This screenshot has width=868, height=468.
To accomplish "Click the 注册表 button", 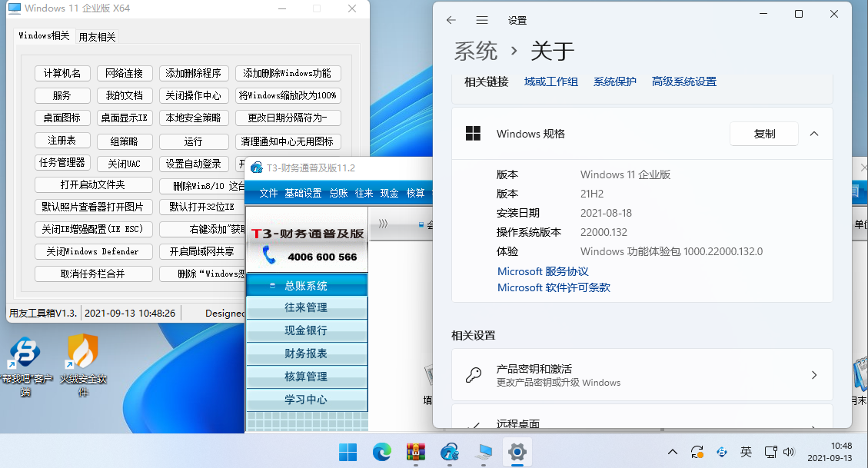I will pos(62,141).
